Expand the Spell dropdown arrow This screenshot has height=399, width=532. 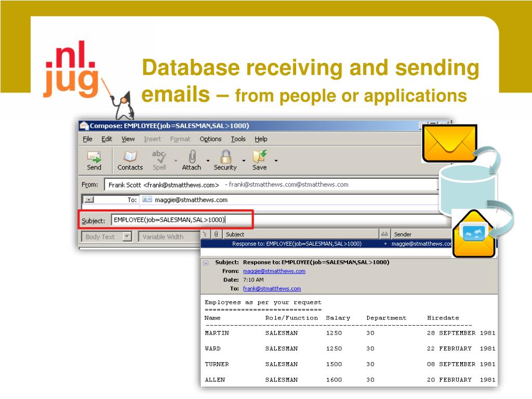click(176, 161)
